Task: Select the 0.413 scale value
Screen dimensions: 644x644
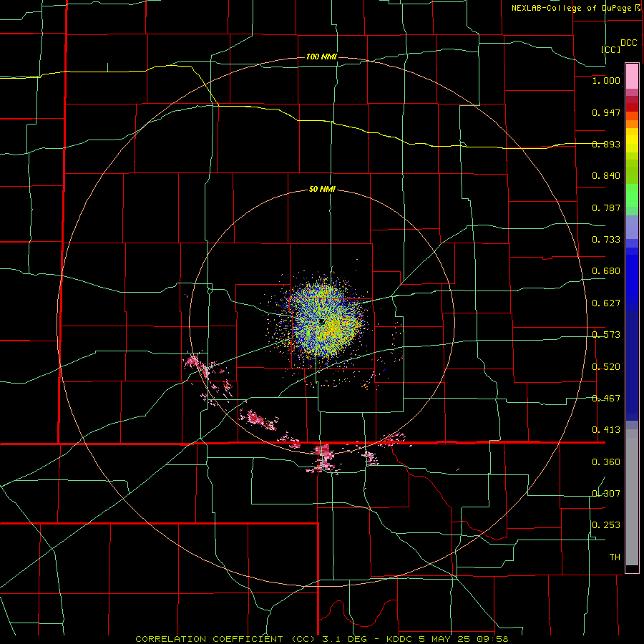Action: tap(606, 430)
